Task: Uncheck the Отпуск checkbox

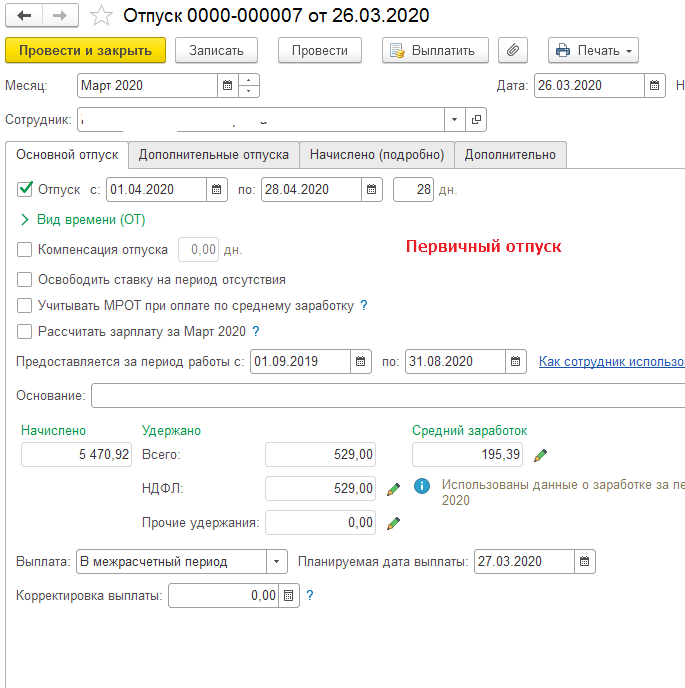Action: (26, 188)
